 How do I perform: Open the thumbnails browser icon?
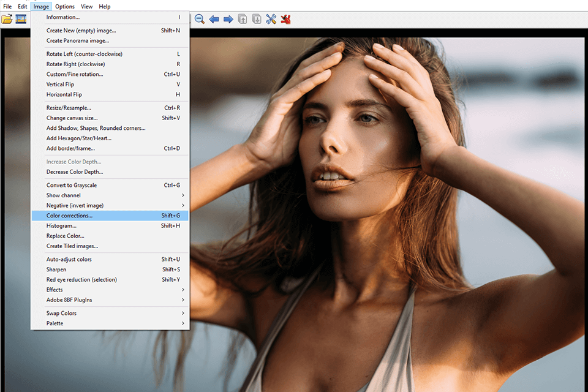pyautogui.click(x=21, y=19)
